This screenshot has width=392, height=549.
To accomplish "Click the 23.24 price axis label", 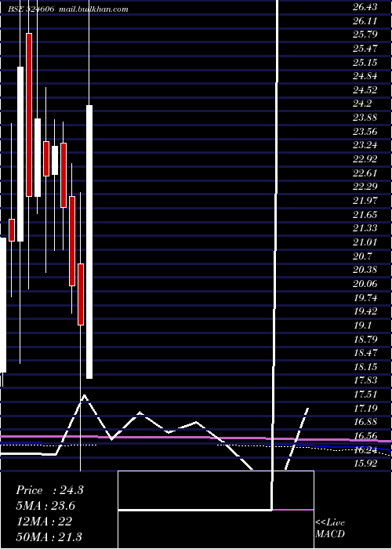I will coord(365,146).
